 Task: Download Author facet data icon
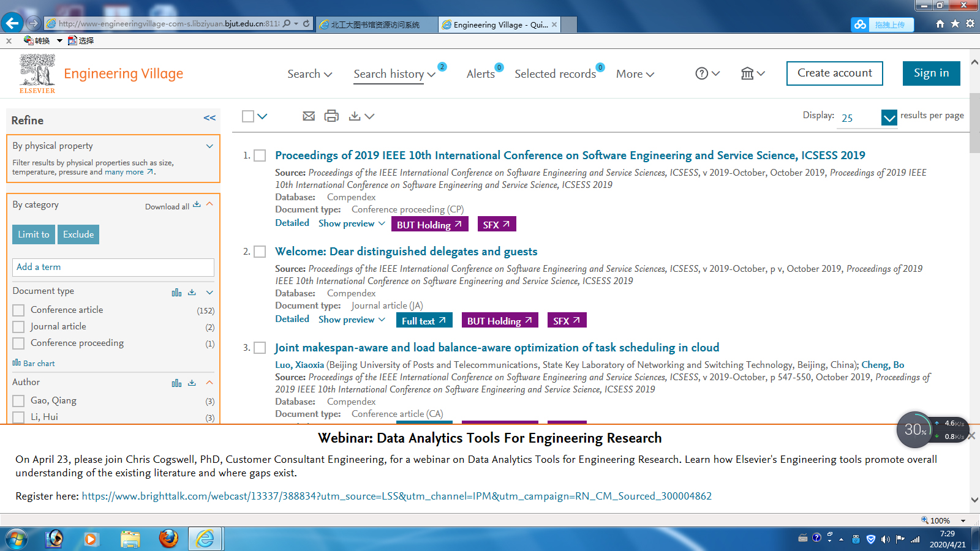[x=192, y=383]
